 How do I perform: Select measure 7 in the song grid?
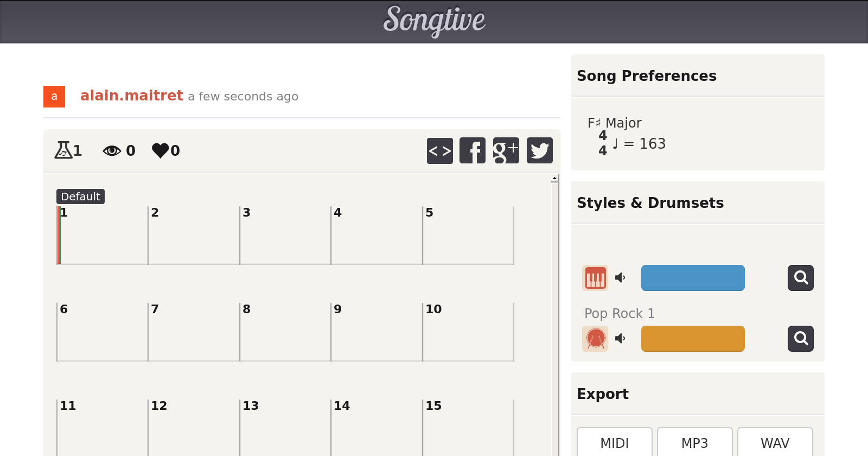[194, 332]
